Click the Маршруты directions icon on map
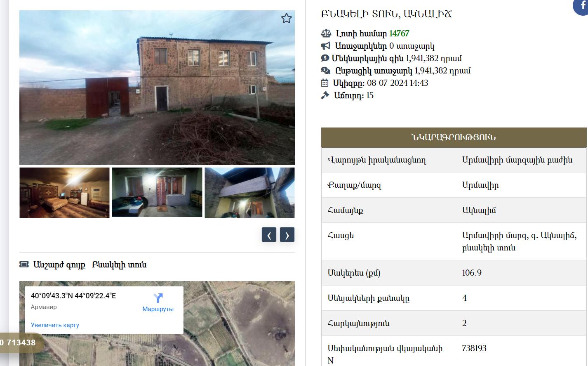Screen dimensions: 588x366 (158, 298)
